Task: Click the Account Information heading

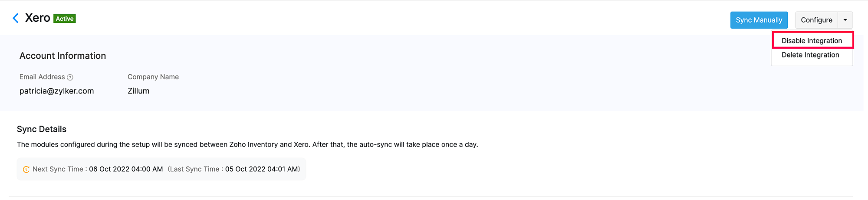Action: tap(63, 56)
